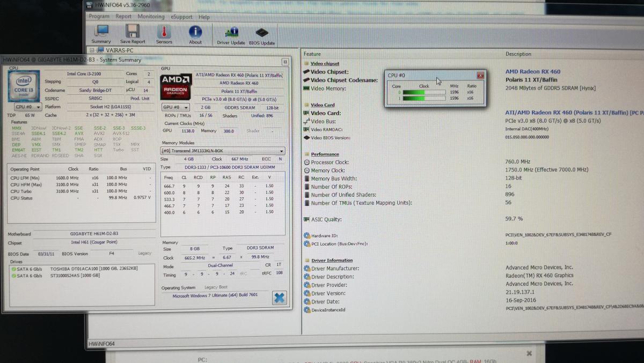Image resolution: width=644 pixels, height=363 pixels.
Task: Click the Hardware ID gear icon
Action: [307, 235]
